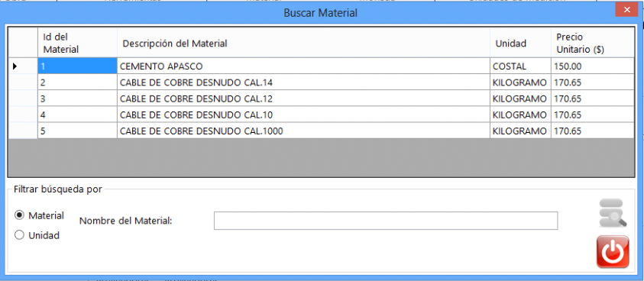The width and height of the screenshot is (644, 281).
Task: Click KILOGRAMO unit in CAL.1000 row
Action: (x=520, y=131)
